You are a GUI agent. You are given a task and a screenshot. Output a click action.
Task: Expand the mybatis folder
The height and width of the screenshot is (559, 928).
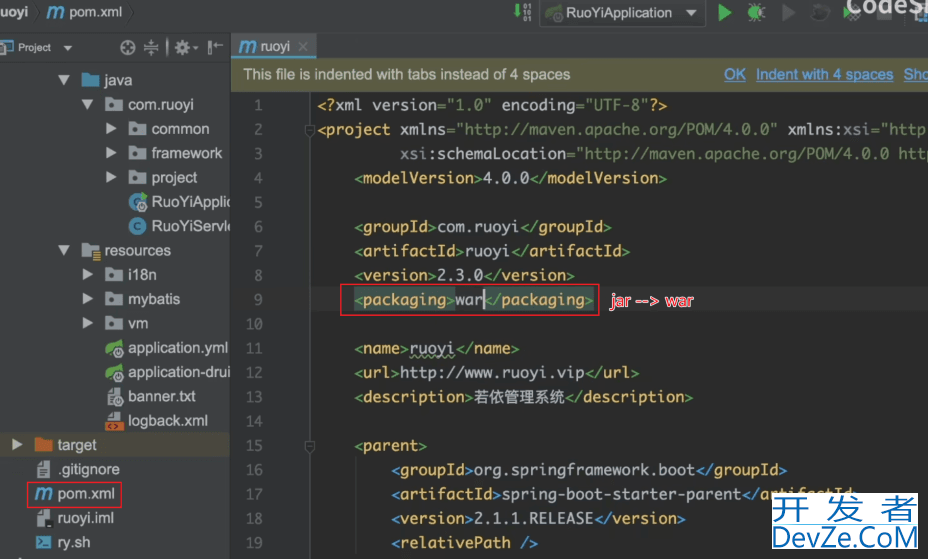coord(88,299)
